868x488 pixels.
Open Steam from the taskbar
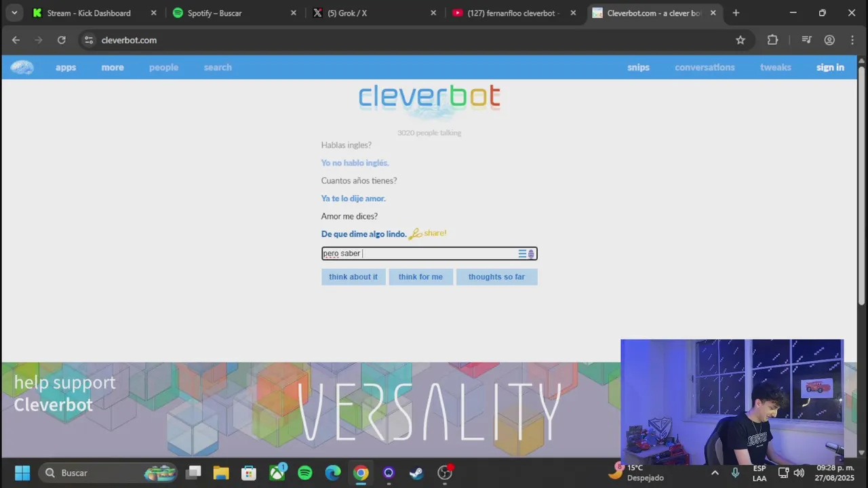coord(416,472)
